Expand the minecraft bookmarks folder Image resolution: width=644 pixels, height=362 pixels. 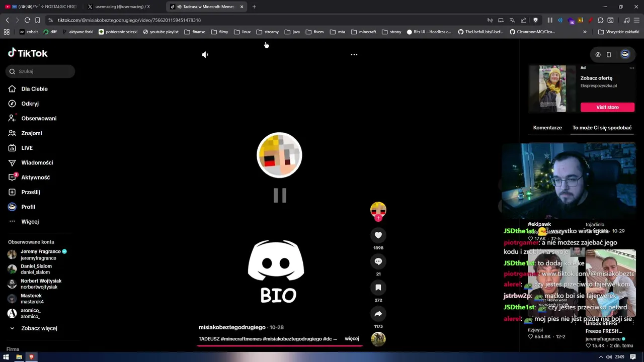pos(363,32)
